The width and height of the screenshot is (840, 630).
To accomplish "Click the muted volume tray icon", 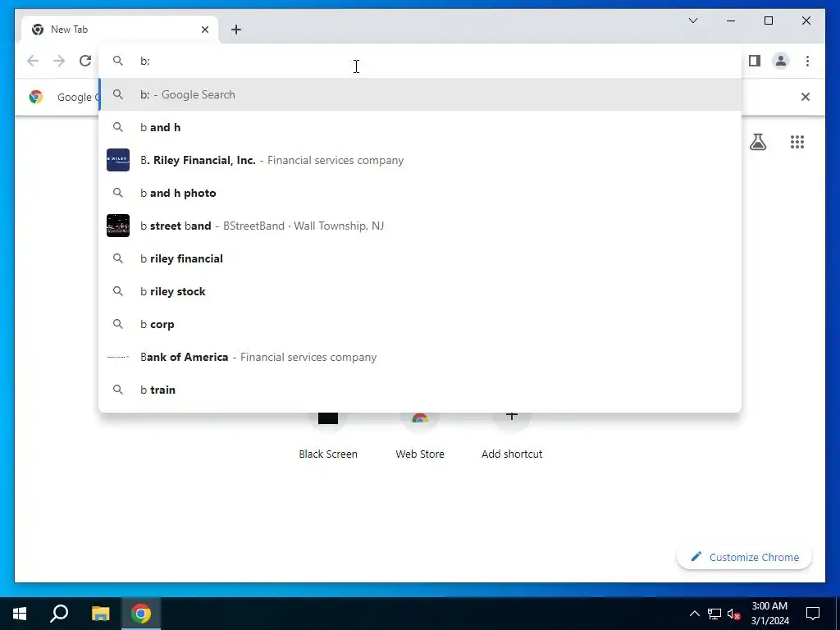I will (x=733, y=614).
